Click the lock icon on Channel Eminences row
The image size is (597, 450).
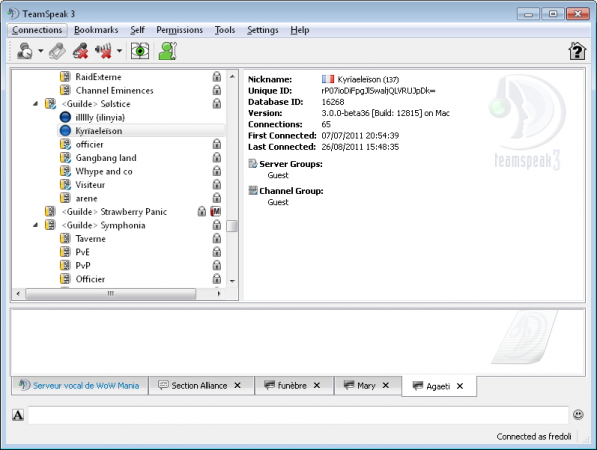pos(217,90)
